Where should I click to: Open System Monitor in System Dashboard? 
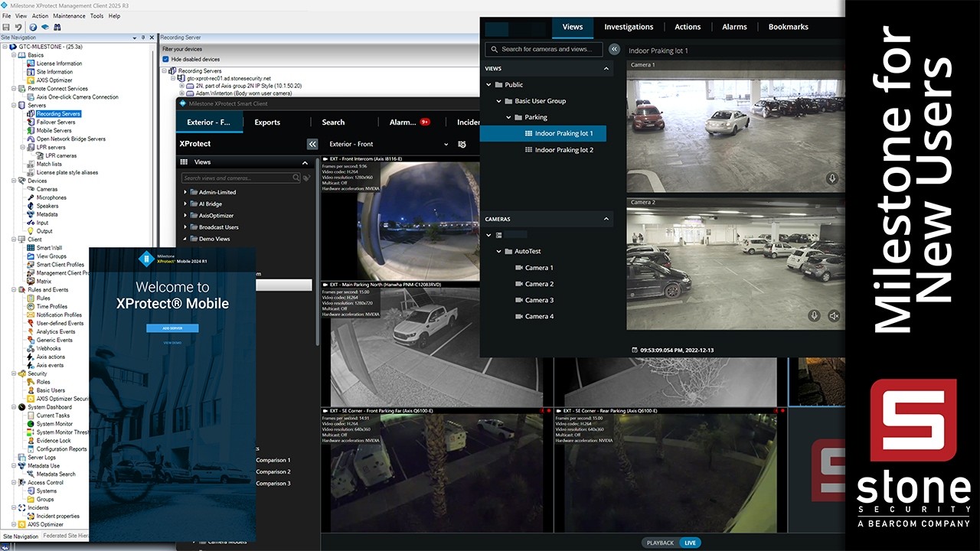click(54, 424)
